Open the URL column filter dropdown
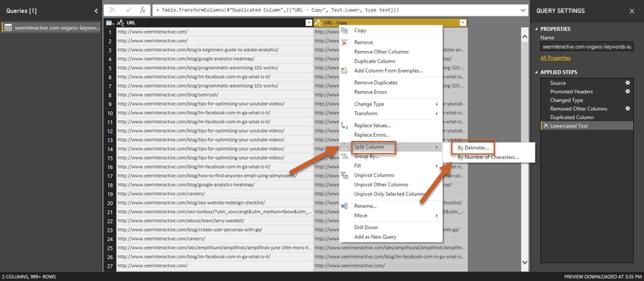The width and height of the screenshot is (644, 281). tap(309, 23)
